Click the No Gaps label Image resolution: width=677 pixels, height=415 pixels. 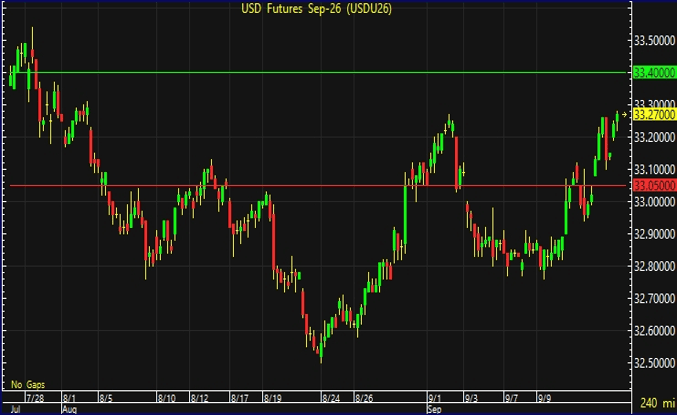point(28,384)
